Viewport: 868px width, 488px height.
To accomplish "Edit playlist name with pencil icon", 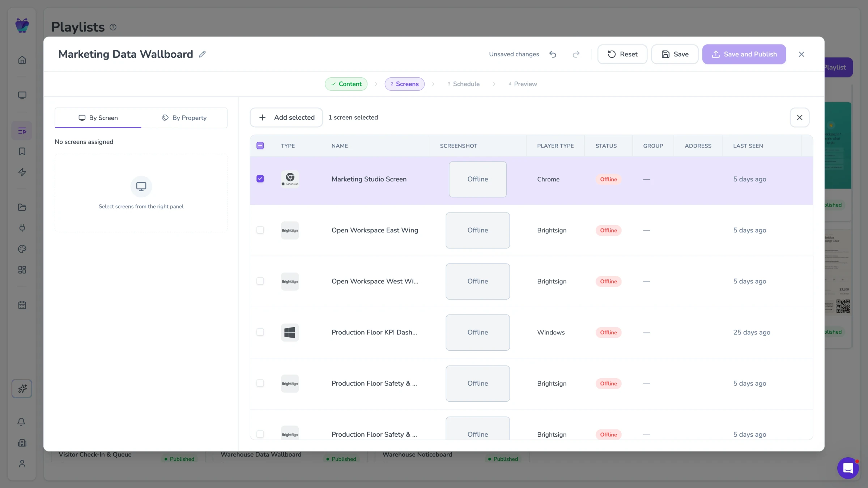I will pos(202,54).
